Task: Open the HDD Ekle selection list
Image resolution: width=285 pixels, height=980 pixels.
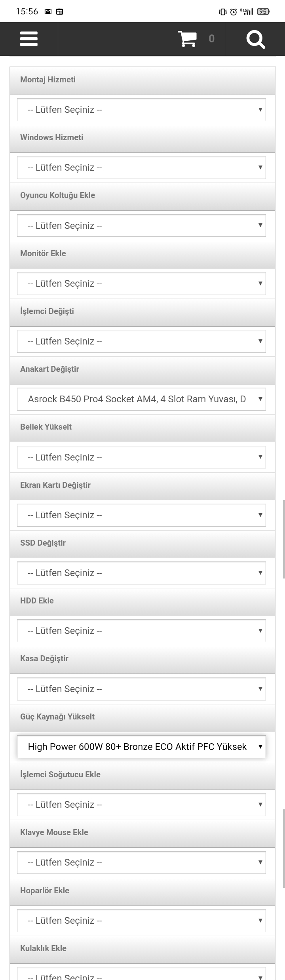Action: pos(141,630)
